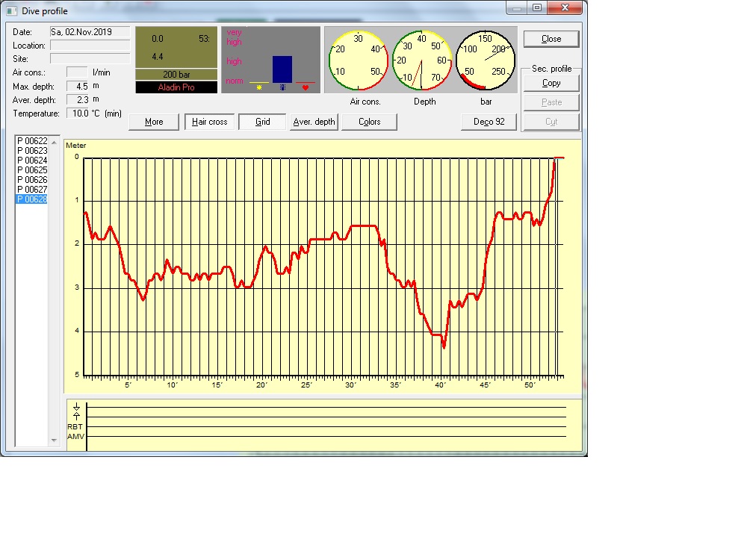Click the Temperature value field
Screen dimensions: 747x560
78,113
